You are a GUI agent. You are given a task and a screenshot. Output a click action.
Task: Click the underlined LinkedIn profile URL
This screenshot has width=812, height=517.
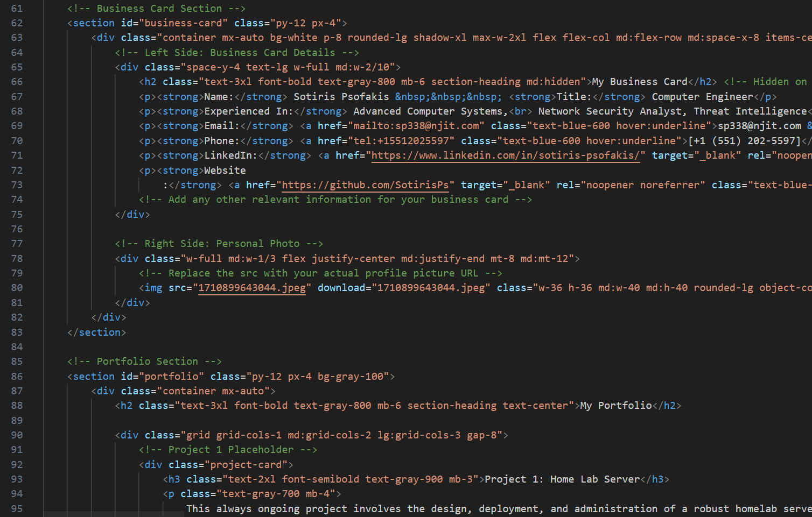pos(506,155)
